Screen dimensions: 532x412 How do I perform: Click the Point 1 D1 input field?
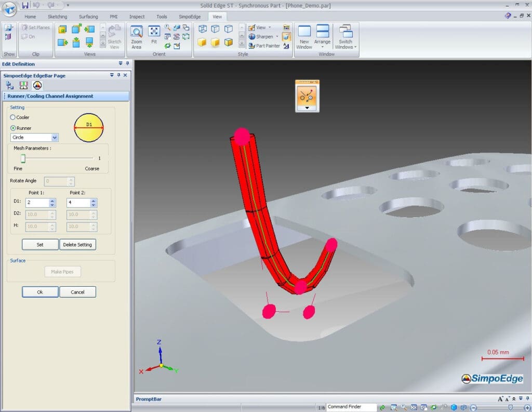click(x=36, y=203)
